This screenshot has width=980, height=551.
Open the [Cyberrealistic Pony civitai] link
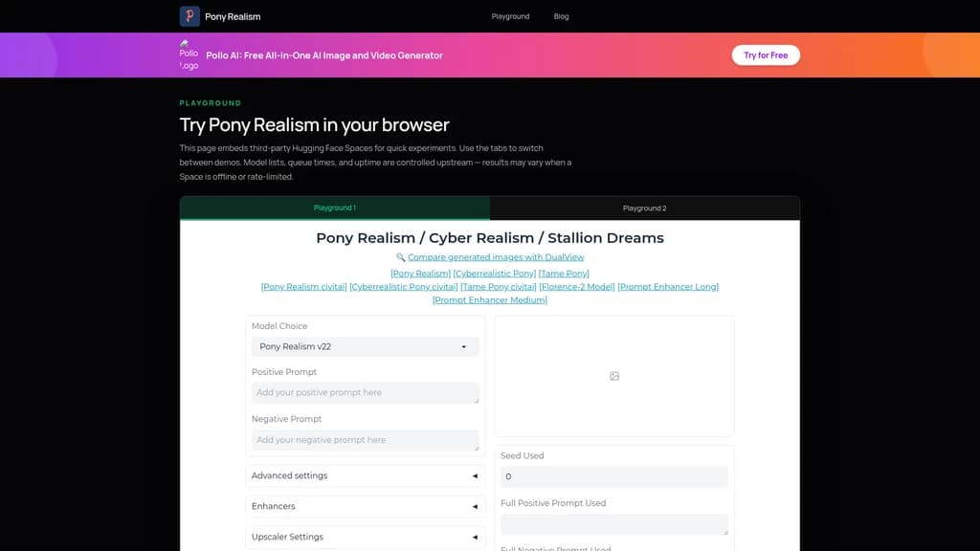pyautogui.click(x=404, y=287)
